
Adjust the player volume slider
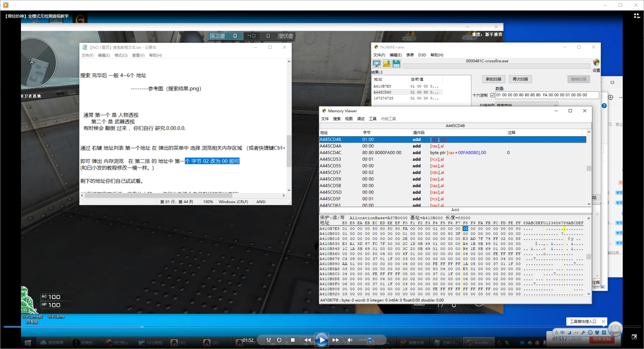(369, 340)
